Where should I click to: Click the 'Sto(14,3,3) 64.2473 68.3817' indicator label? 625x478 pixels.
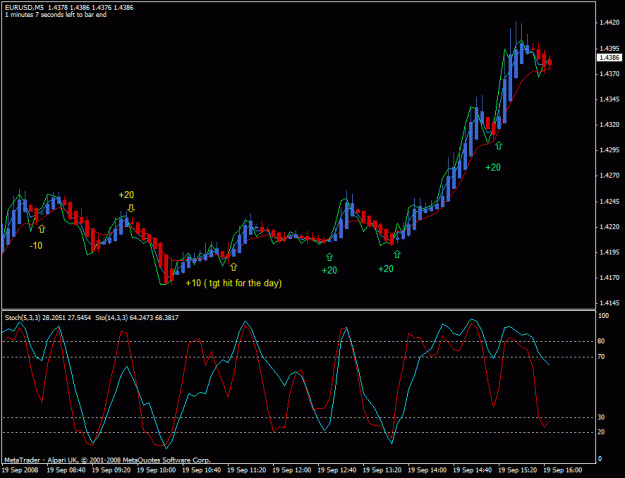(137, 318)
